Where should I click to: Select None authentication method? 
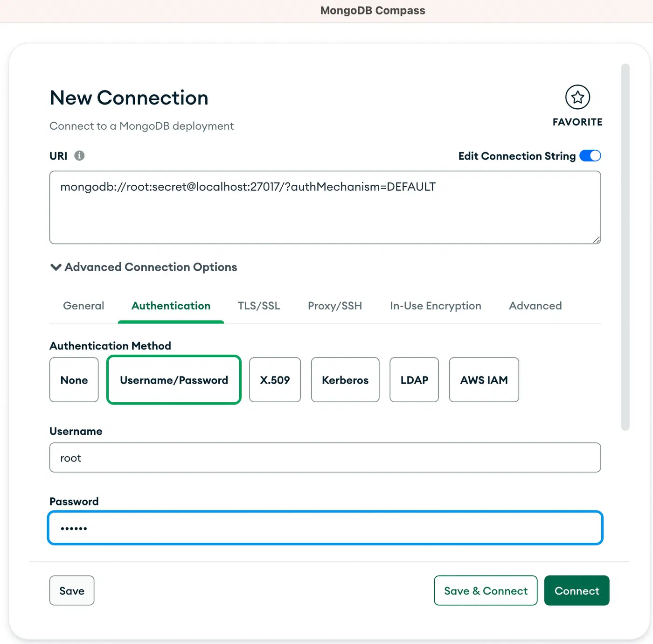click(74, 380)
